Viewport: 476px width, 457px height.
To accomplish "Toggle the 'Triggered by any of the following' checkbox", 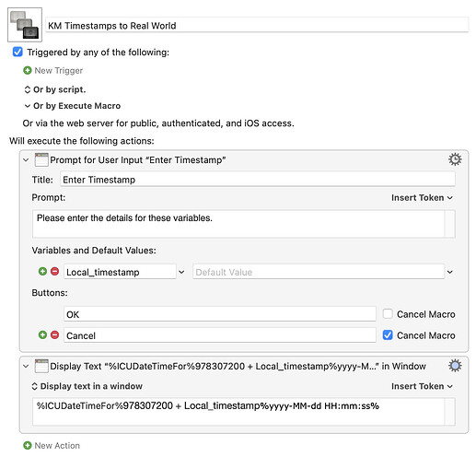I will pos(17,52).
